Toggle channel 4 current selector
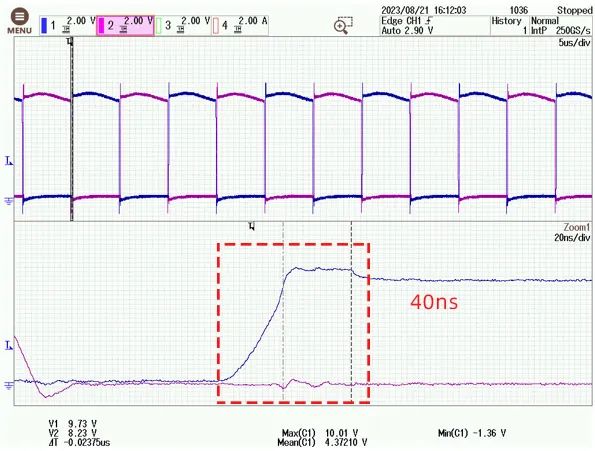The width and height of the screenshot is (595, 451). pos(240,26)
